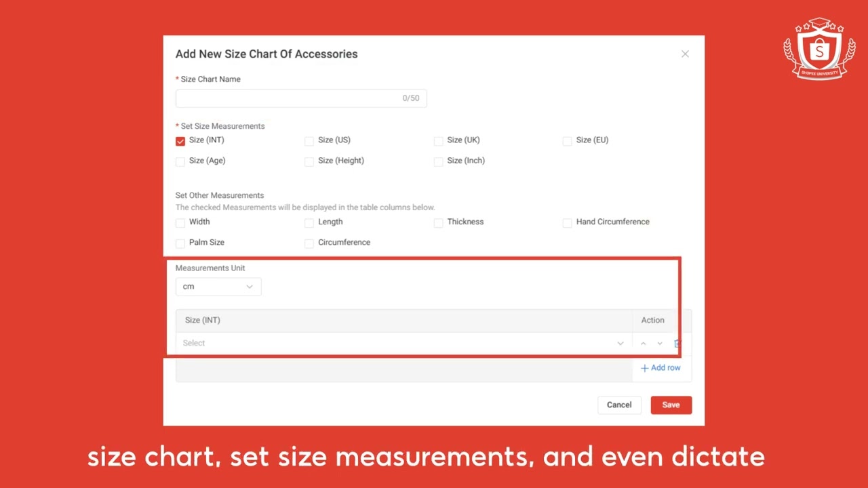Image resolution: width=868 pixels, height=488 pixels.
Task: Click the Cancel button
Action: pyautogui.click(x=619, y=405)
